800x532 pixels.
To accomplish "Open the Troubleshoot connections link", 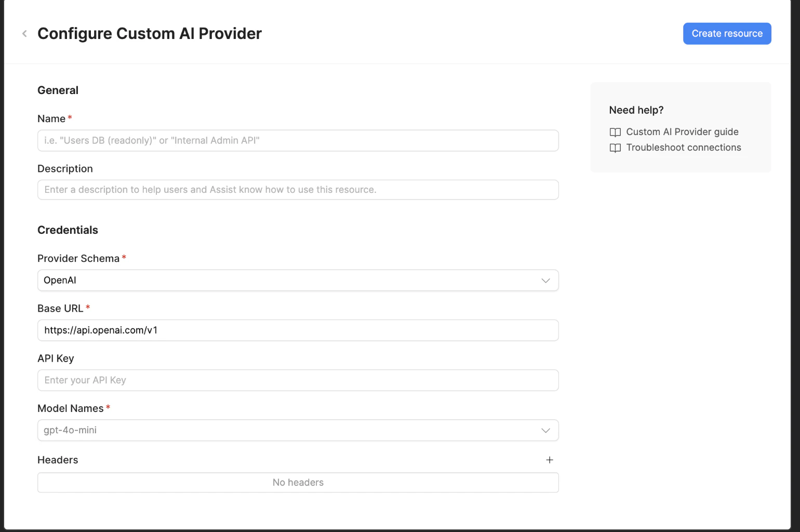I will [684, 148].
